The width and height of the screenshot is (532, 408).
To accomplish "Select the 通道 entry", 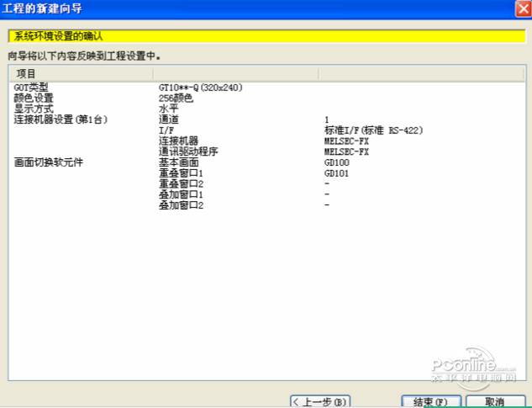I will point(168,119).
